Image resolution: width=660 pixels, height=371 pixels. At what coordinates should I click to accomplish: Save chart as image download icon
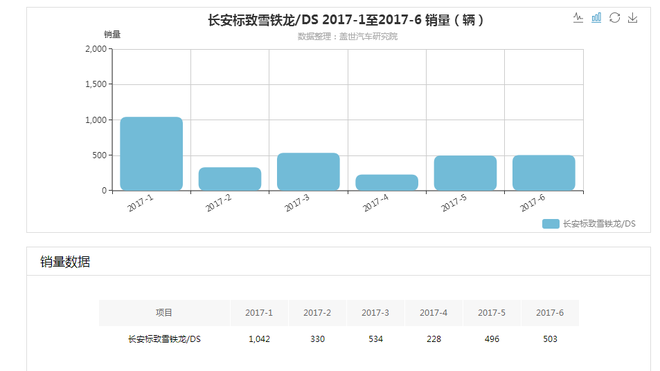[633, 18]
